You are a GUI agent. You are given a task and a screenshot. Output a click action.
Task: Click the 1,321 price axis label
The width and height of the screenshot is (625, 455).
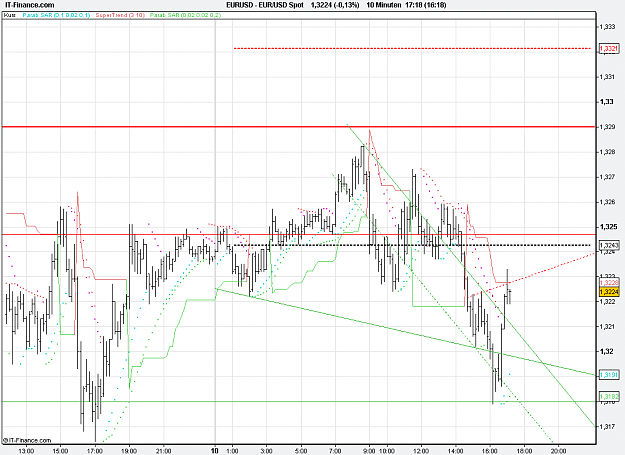pos(607,327)
